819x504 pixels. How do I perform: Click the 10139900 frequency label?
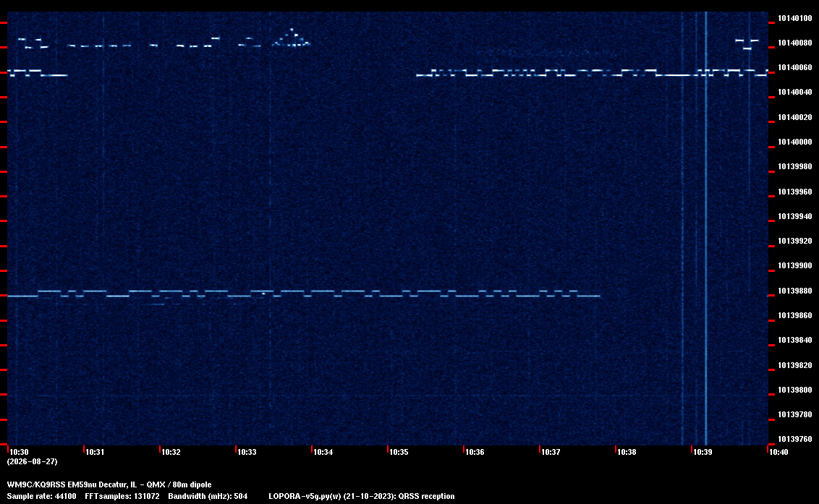click(x=795, y=266)
